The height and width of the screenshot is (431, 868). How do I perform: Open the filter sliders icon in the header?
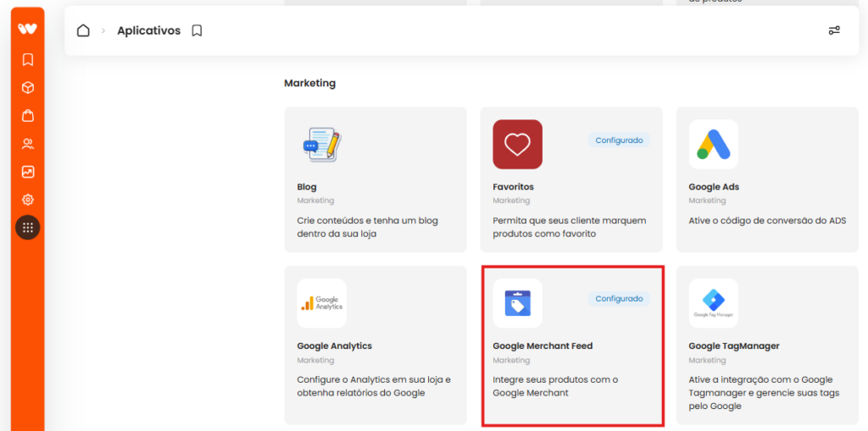pos(834,30)
